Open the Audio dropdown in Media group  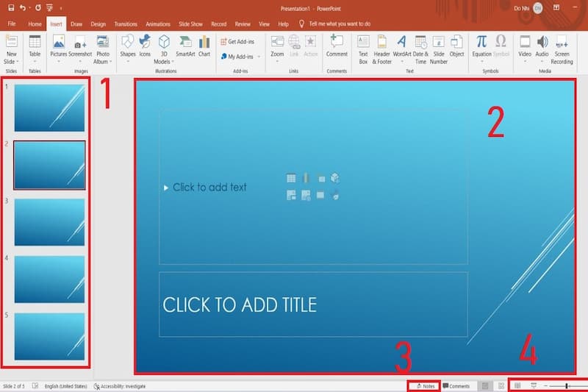pyautogui.click(x=542, y=62)
